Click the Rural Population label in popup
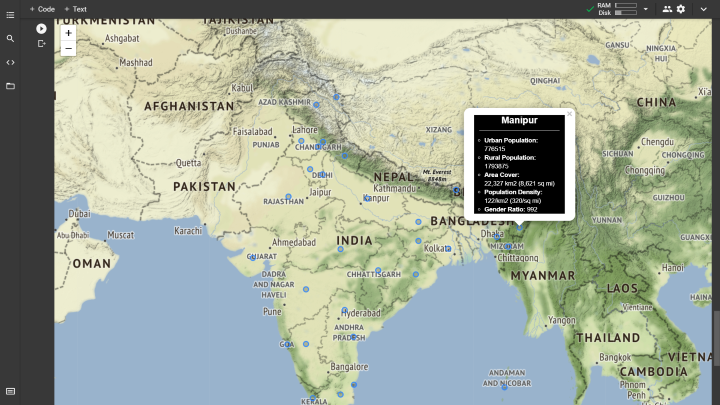The height and width of the screenshot is (405, 720). pos(510,158)
